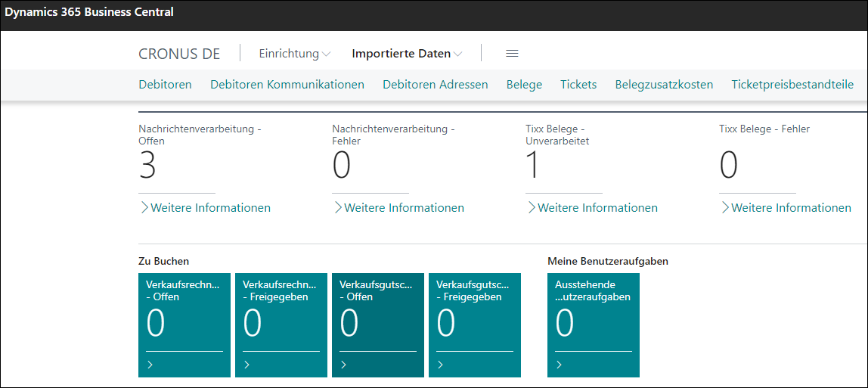Click arrow icon on Verkaufsrechnungen - Offen tile
868x388 pixels.
point(150,365)
